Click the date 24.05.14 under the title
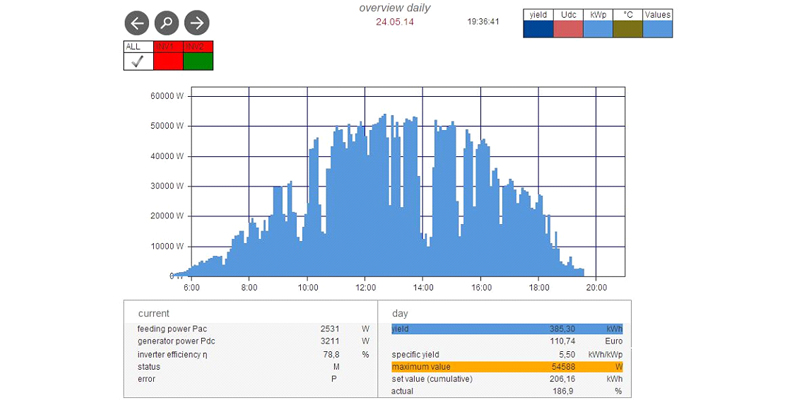This screenshot has width=800, height=400. [x=394, y=21]
